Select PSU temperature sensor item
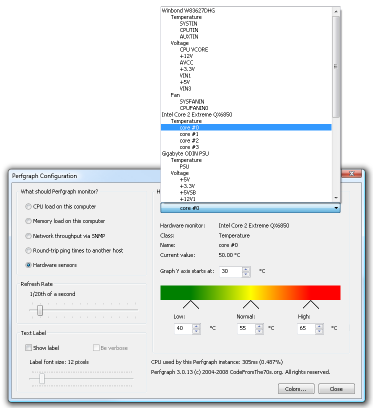 (184, 167)
